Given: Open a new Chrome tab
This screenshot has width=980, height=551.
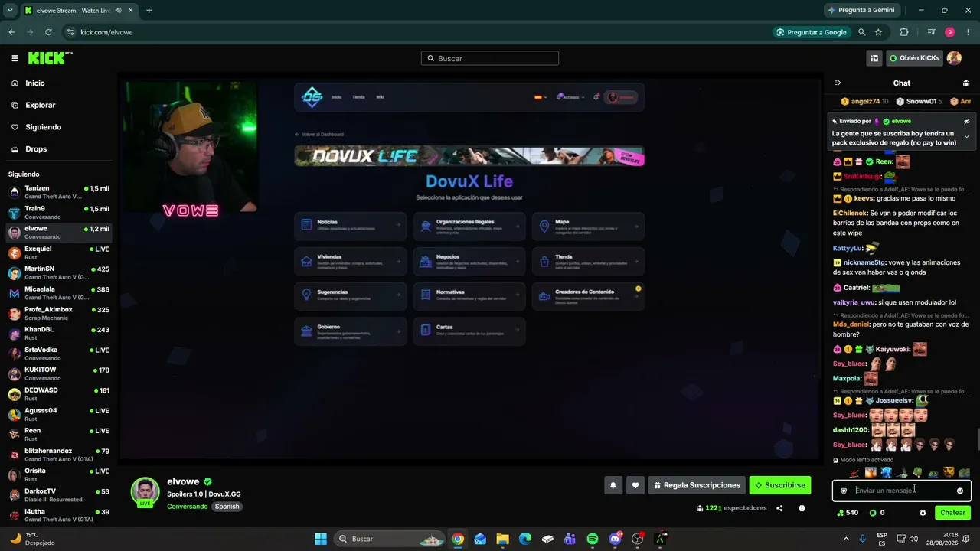Looking at the screenshot, I should (x=149, y=10).
